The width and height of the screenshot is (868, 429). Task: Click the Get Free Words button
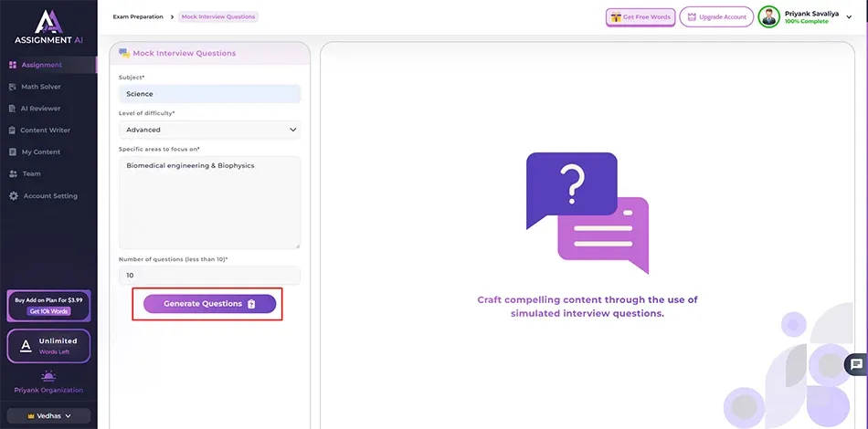(640, 16)
